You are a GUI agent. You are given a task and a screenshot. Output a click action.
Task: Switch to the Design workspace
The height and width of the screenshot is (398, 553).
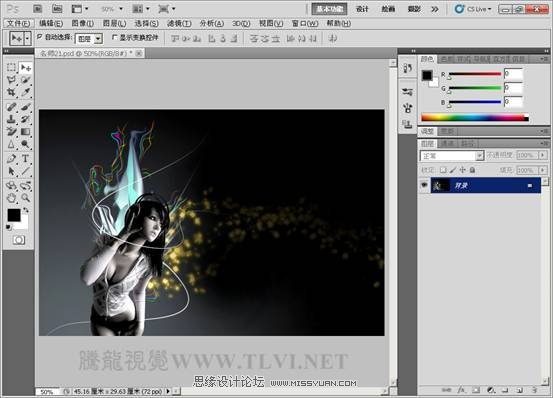362,9
